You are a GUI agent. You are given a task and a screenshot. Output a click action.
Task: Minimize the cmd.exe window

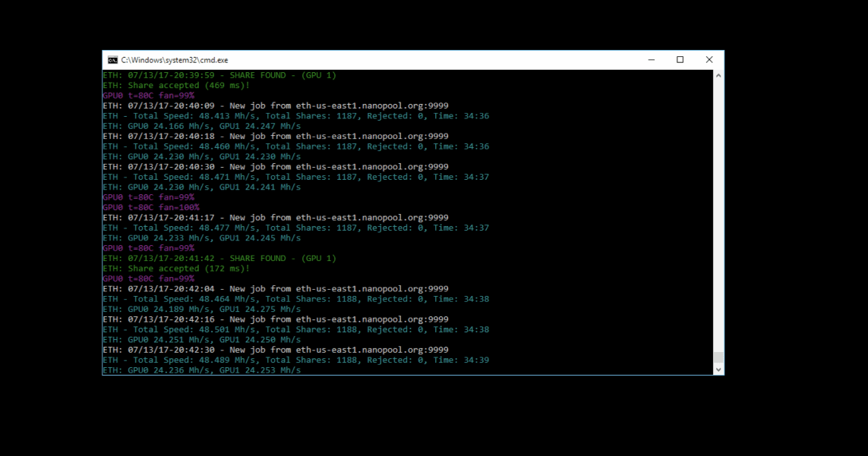click(x=652, y=60)
